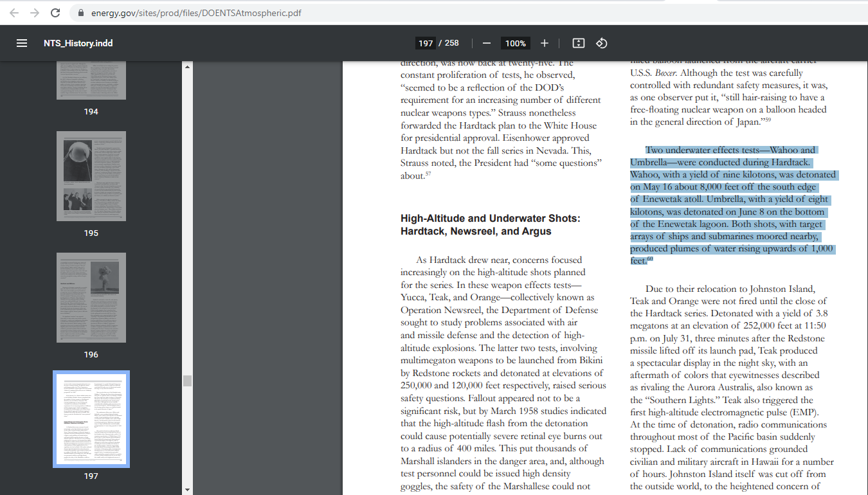Go back with the browser back arrow
Screen dimensions: 868x495
[x=14, y=13]
